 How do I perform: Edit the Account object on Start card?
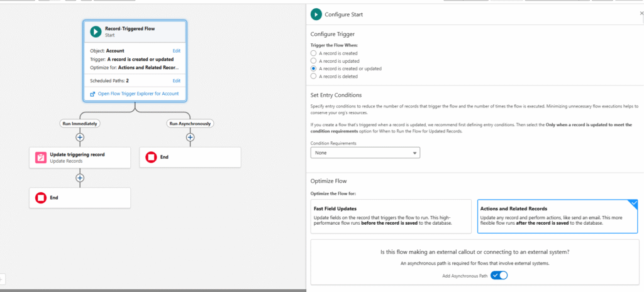pyautogui.click(x=177, y=50)
